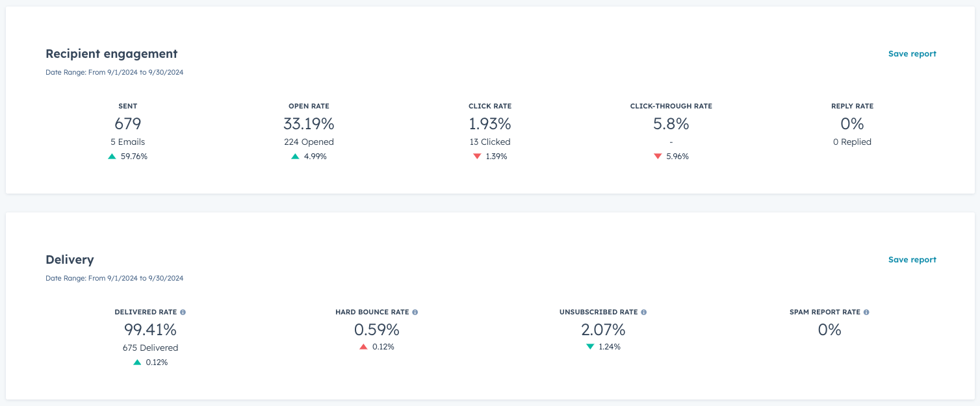
Task: Click the info icon beside Hard Bounce Rate
Action: pos(415,312)
